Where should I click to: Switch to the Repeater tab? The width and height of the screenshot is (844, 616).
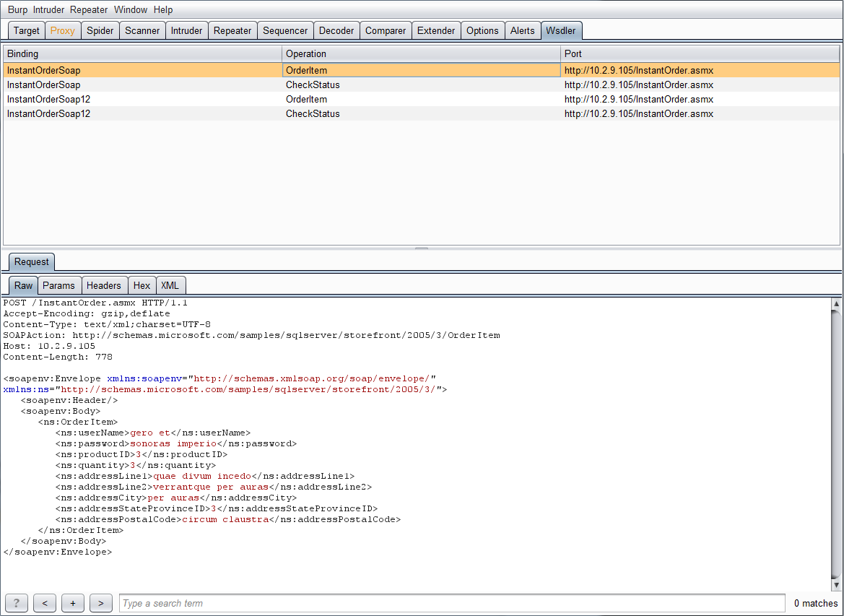tap(232, 31)
